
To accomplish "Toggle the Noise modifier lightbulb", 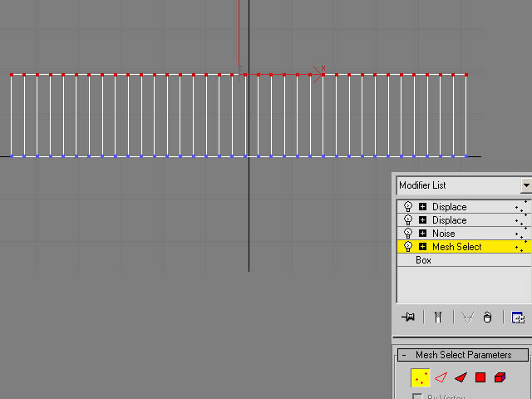I will pos(408,233).
